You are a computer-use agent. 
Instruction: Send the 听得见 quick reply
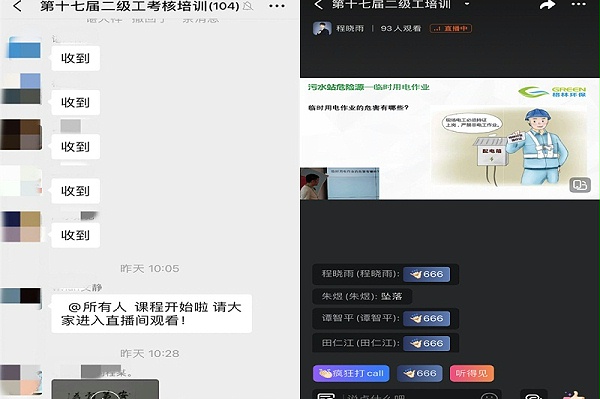[x=472, y=373]
